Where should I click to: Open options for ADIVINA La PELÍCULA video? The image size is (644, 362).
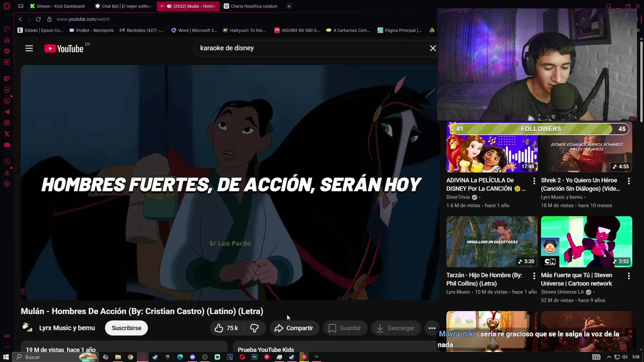[534, 180]
